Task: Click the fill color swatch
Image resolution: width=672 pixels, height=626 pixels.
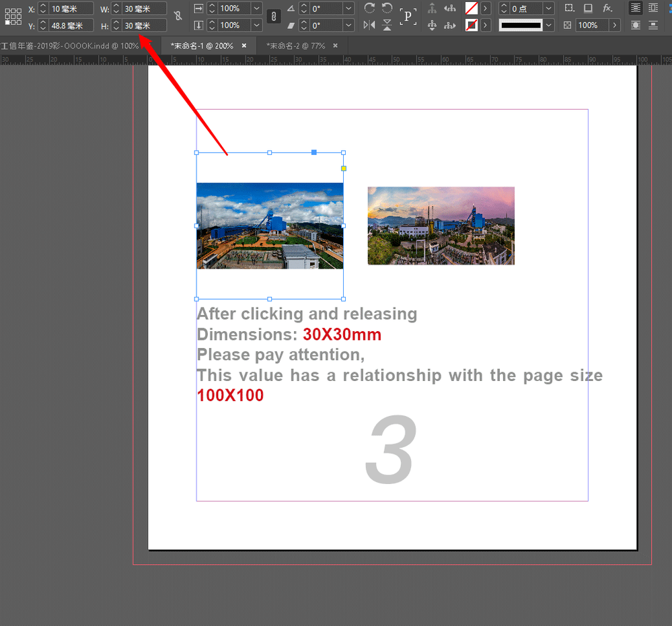Action: 472,9
